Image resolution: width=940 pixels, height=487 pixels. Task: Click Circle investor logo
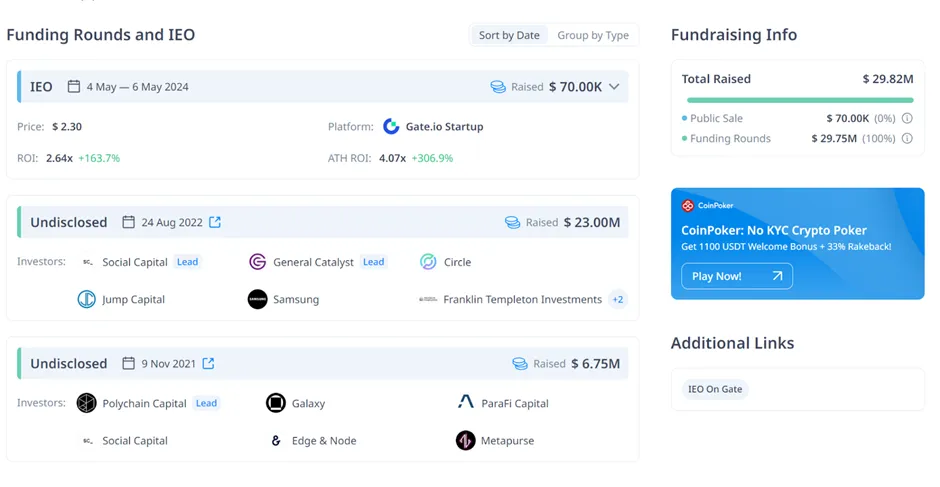pos(428,262)
